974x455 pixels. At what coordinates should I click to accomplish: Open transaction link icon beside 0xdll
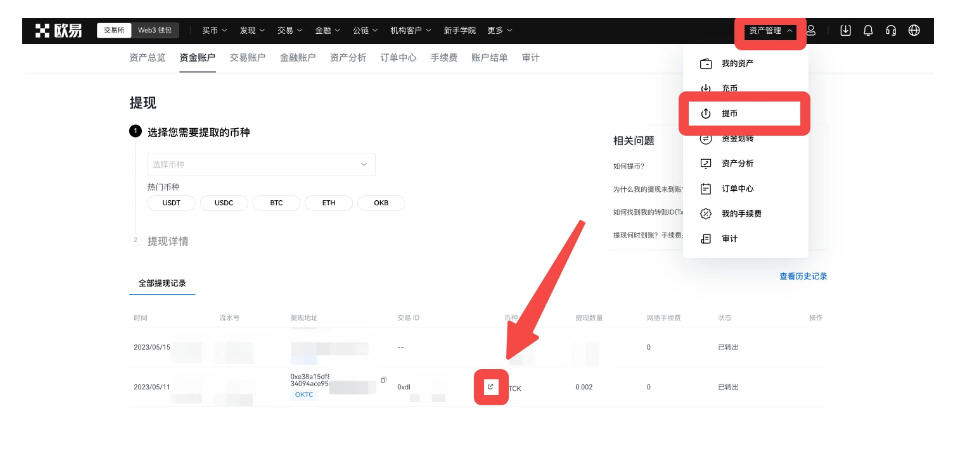coord(491,387)
